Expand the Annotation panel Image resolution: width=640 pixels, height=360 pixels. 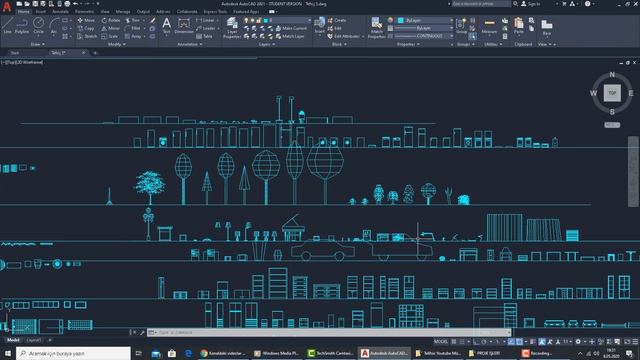tap(190, 44)
